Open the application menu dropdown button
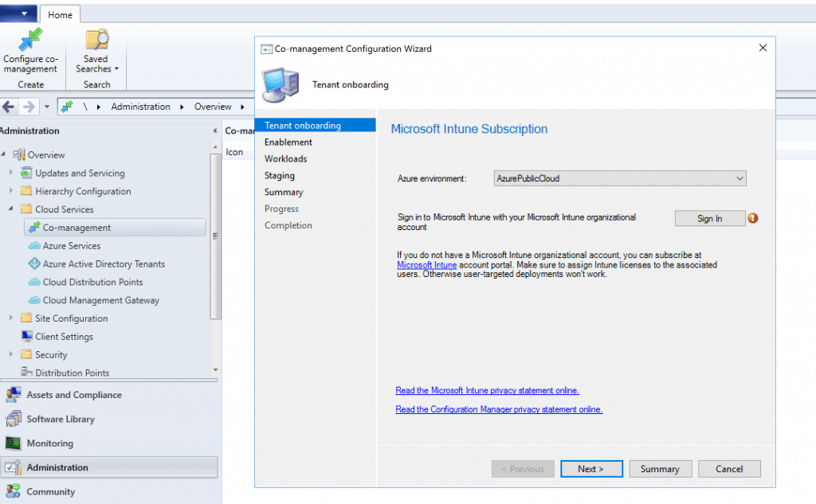This screenshot has width=816, height=504. click(x=18, y=14)
